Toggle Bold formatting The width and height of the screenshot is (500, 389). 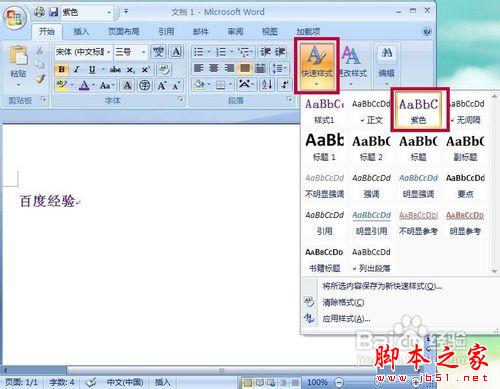tap(61, 69)
